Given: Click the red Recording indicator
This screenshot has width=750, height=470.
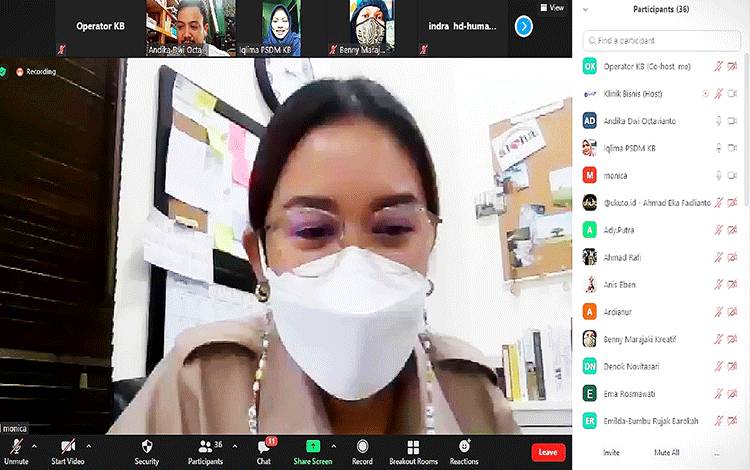Looking at the screenshot, I should click(x=20, y=72).
